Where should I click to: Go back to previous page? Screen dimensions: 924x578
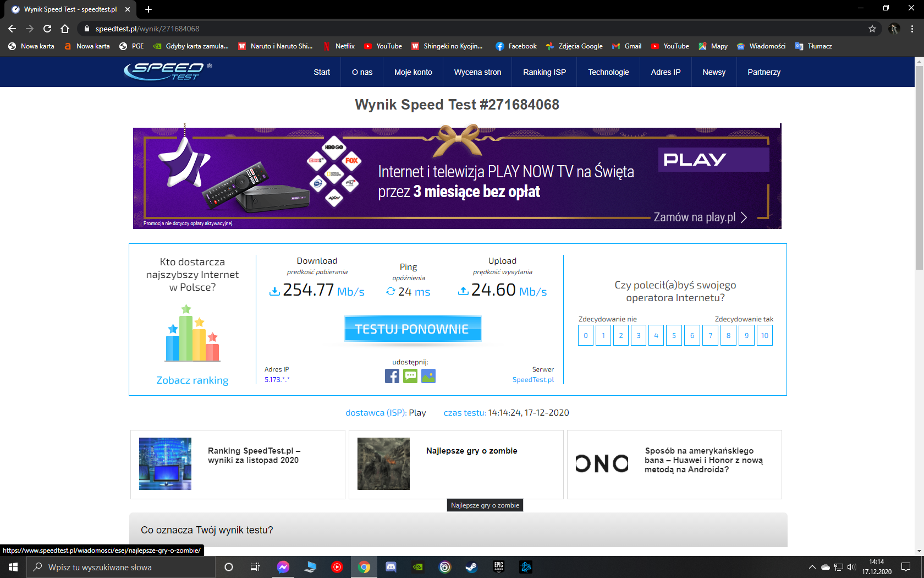pos(12,29)
